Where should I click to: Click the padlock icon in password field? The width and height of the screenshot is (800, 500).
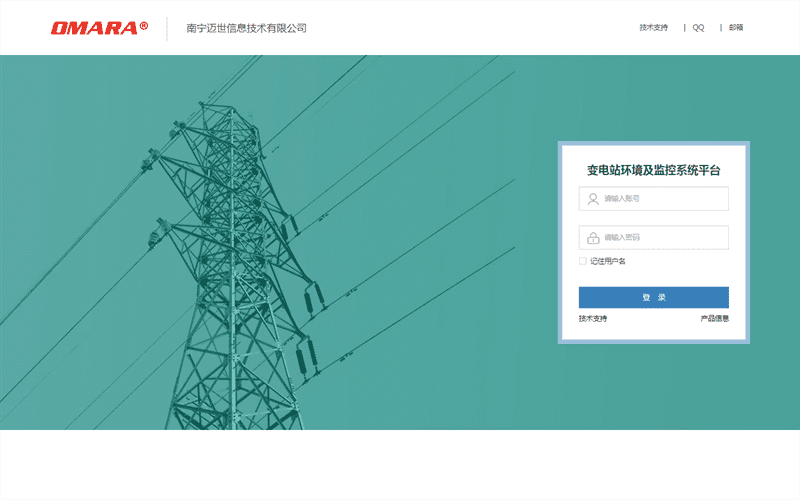click(592, 238)
